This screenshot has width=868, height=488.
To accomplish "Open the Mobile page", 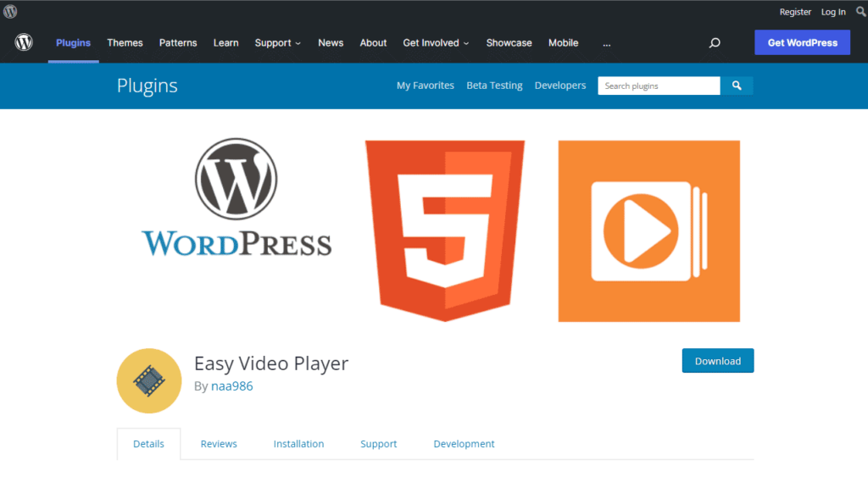I will [563, 42].
